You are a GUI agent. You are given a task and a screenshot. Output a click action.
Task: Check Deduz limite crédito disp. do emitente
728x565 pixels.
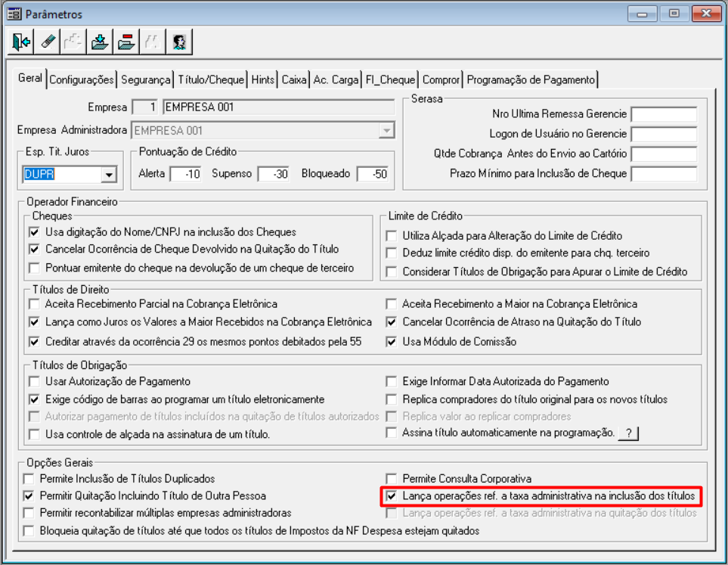coord(392,253)
